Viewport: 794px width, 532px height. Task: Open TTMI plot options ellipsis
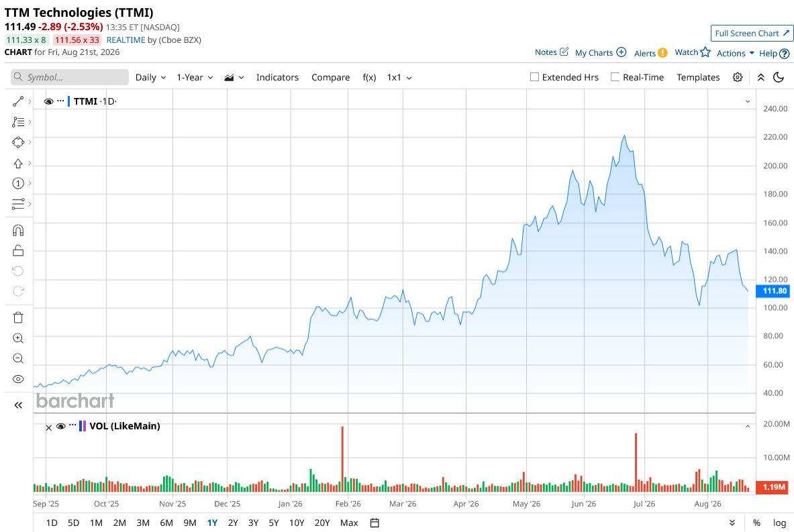click(60, 101)
